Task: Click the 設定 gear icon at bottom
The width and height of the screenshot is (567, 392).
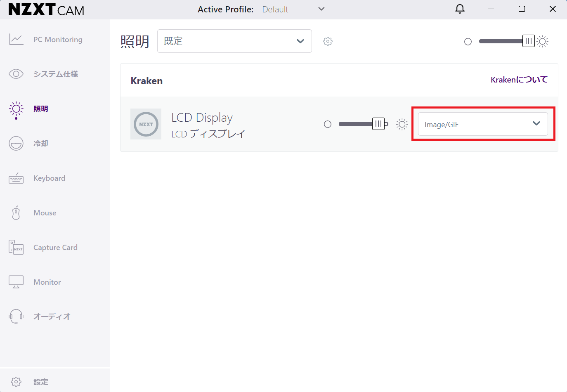Action: tap(16, 382)
